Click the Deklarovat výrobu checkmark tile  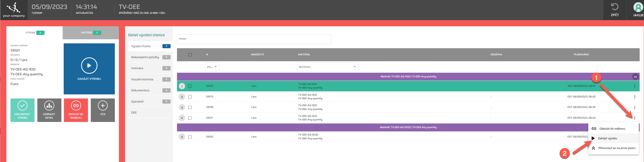(23, 110)
